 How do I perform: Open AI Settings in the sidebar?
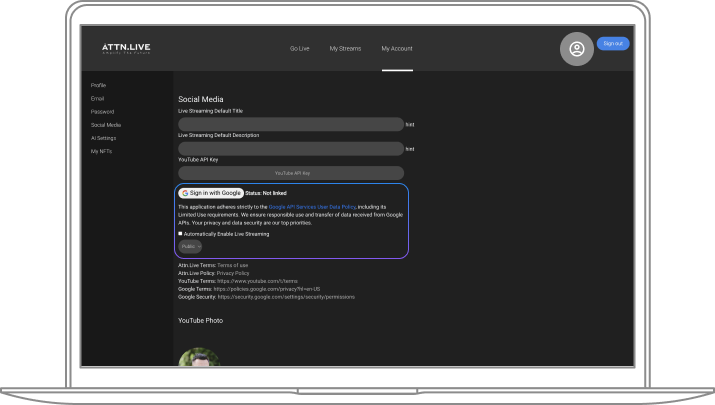click(x=104, y=138)
